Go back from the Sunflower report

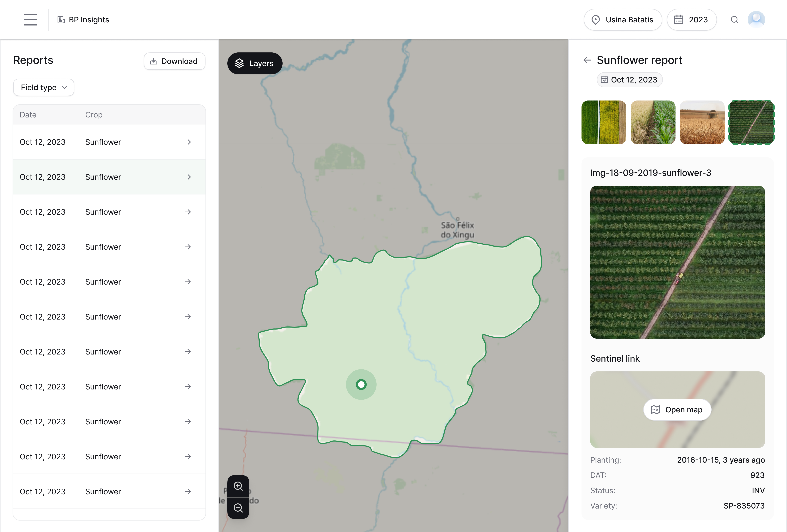[587, 60]
